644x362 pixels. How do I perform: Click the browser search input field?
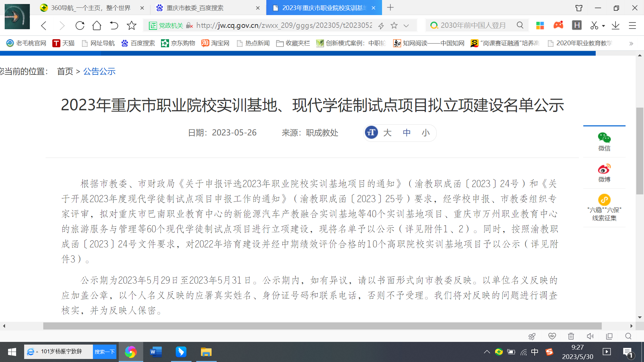[x=473, y=25]
